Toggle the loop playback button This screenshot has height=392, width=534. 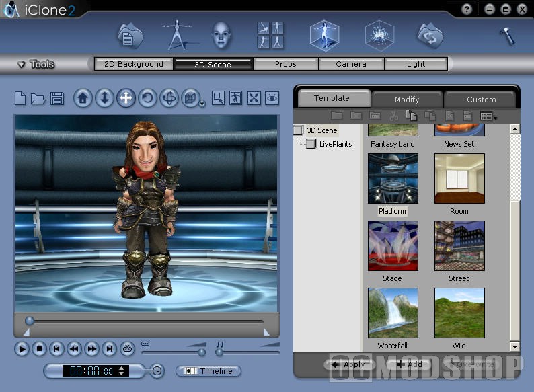127,349
